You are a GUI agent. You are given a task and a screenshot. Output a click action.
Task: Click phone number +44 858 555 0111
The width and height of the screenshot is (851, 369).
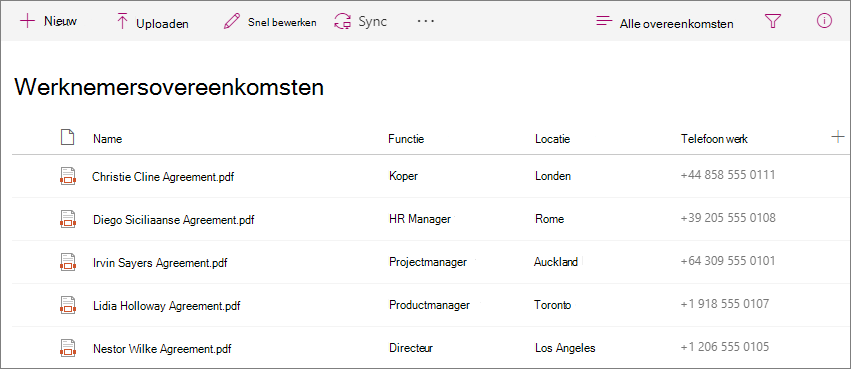point(728,175)
